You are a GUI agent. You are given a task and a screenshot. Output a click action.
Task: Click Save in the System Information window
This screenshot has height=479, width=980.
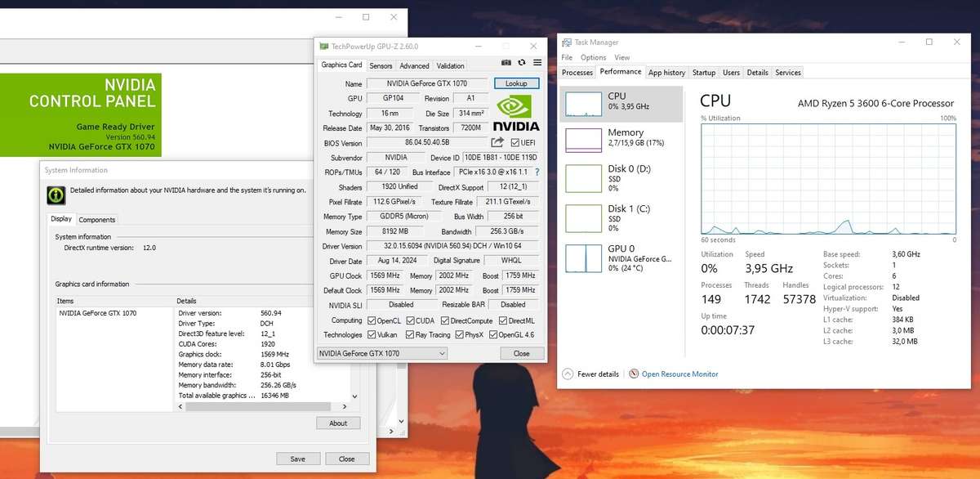point(298,459)
